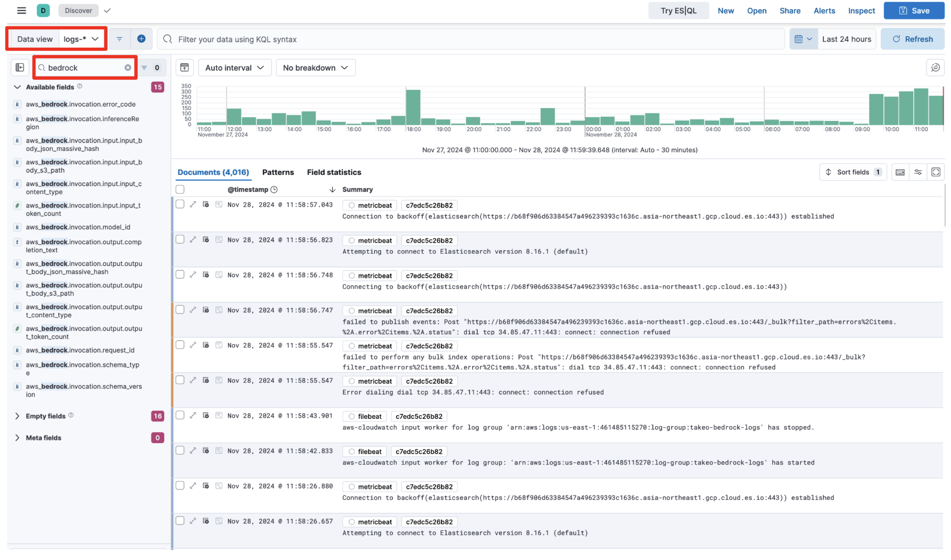Select the checkbox for the 11:58:57.043 row
The width and height of the screenshot is (951, 560).
coord(180,204)
